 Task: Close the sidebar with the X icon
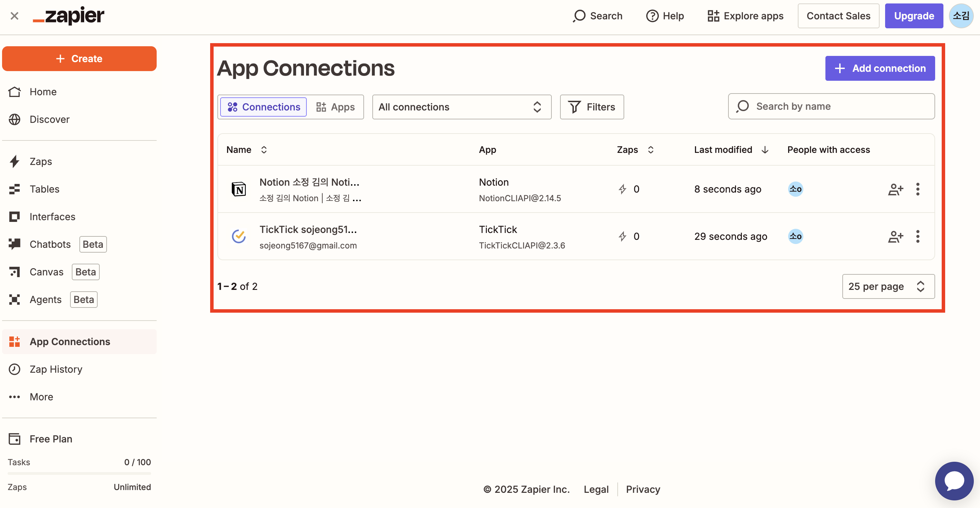point(14,16)
